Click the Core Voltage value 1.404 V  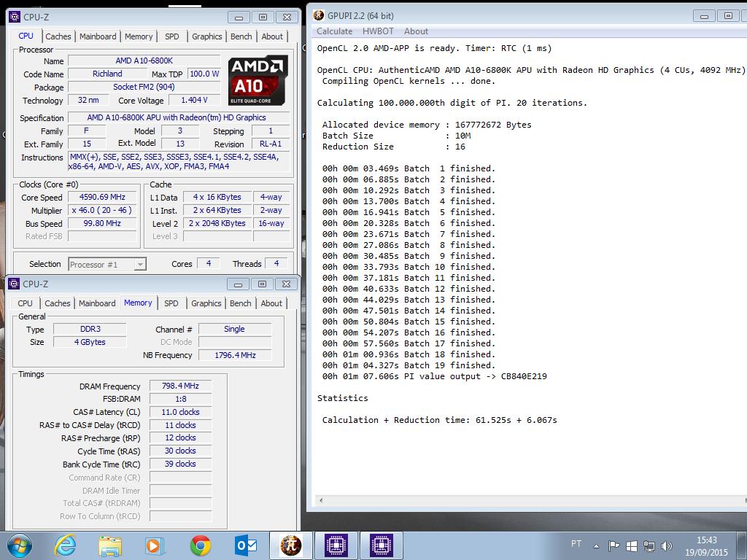point(194,100)
